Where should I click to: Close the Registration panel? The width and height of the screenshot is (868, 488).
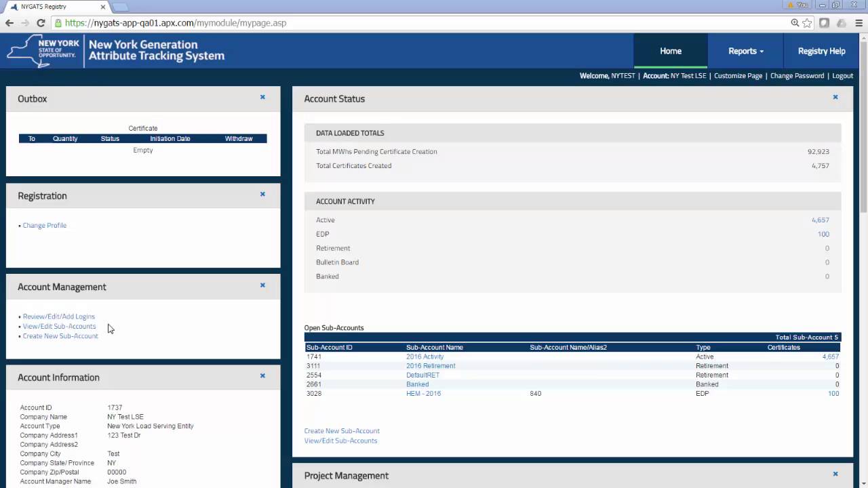(x=262, y=195)
